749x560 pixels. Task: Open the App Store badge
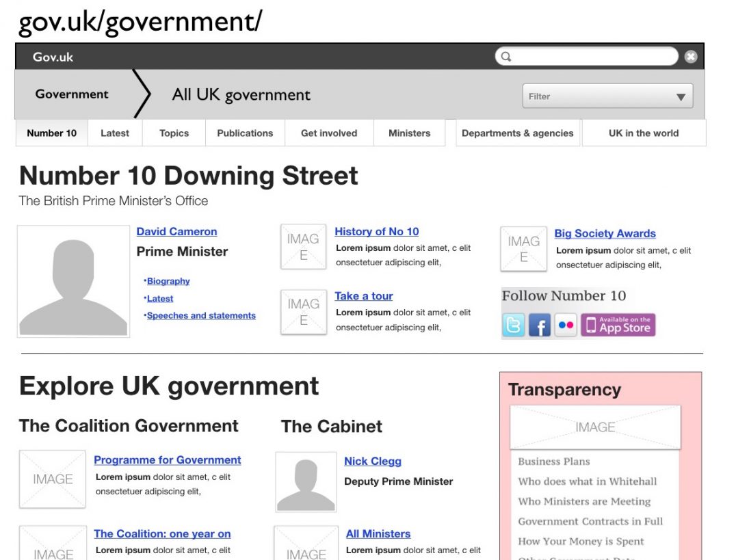[x=618, y=325]
